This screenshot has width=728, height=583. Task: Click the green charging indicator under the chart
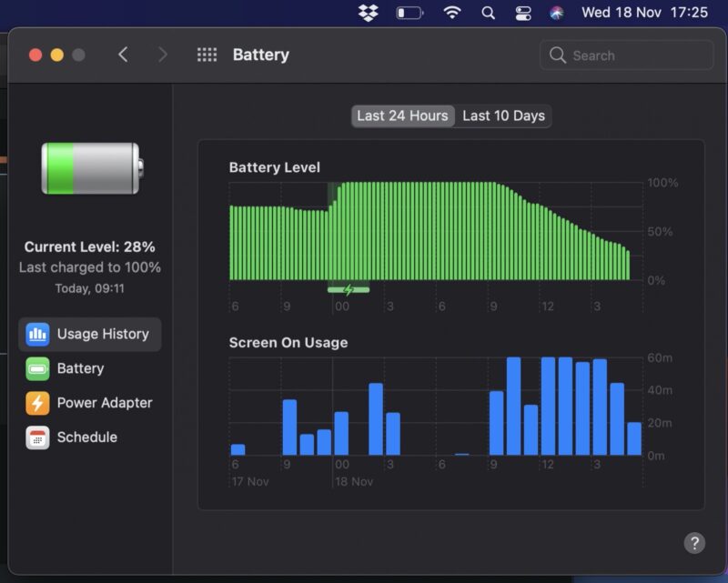348,289
